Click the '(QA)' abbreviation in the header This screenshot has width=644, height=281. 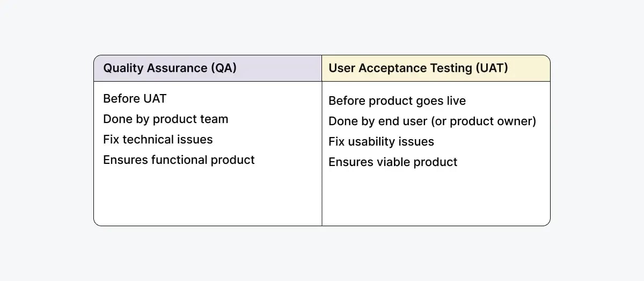[224, 68]
